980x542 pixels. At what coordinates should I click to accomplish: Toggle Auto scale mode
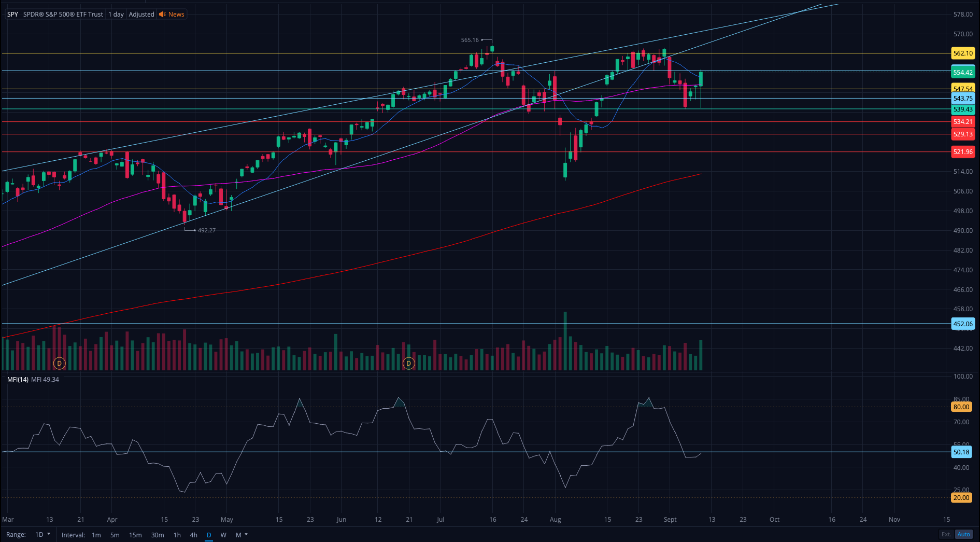[963, 534]
